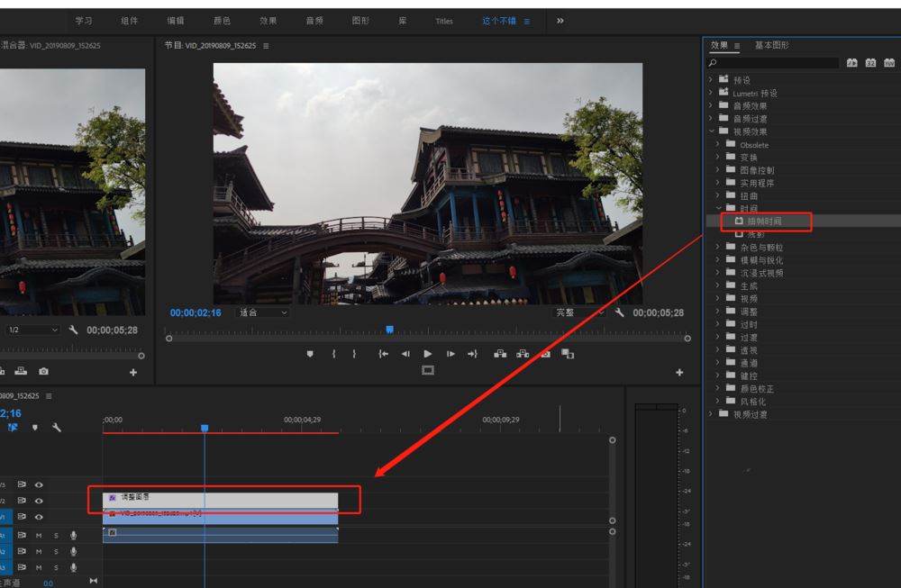Click the Export Frame camera icon

point(545,354)
